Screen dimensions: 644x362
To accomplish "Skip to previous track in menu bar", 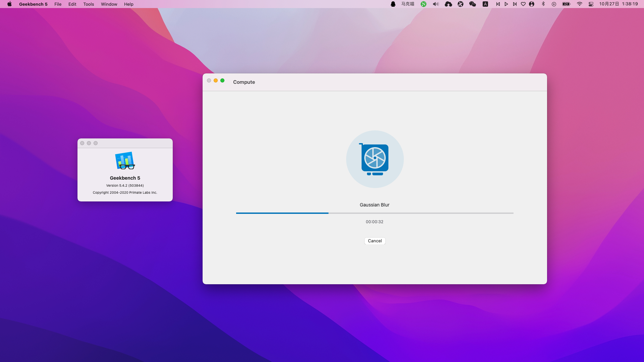I will tap(498, 4).
